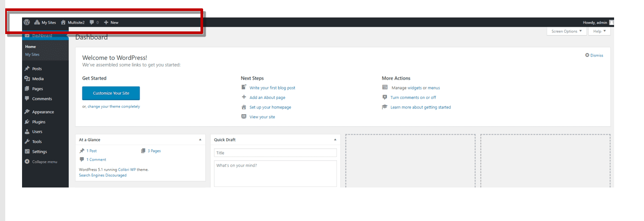This screenshot has width=644, height=221.
Task: Dismiss the Welcome to WordPress panel
Action: tap(594, 56)
